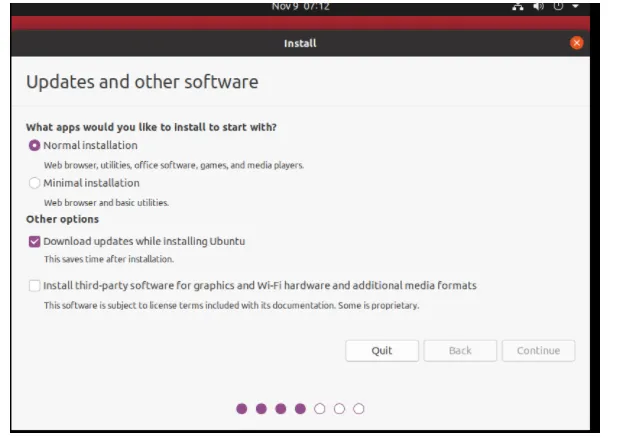Open the clock showing Nov 9 07:12
Screen dimensions: 629x438
pyautogui.click(x=300, y=6)
